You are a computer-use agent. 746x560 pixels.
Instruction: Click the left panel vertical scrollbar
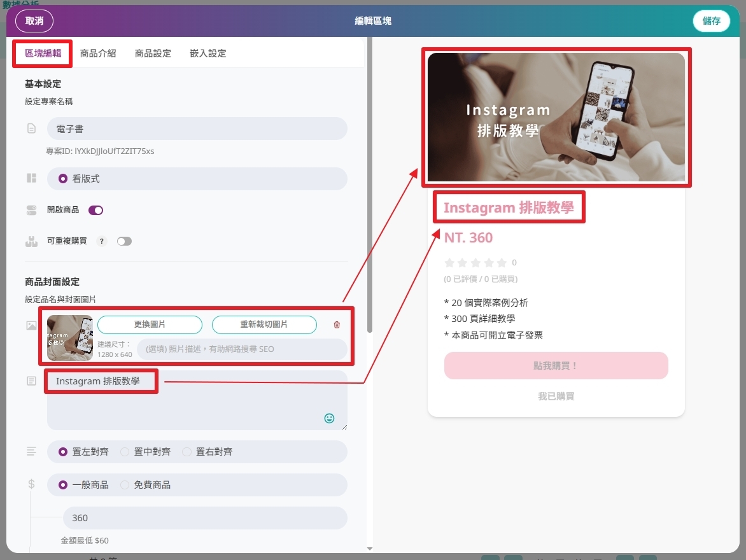(x=369, y=186)
